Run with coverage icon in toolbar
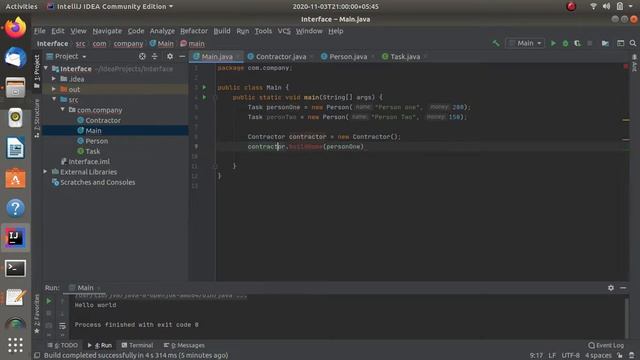This screenshot has height=360, width=640. click(577, 43)
